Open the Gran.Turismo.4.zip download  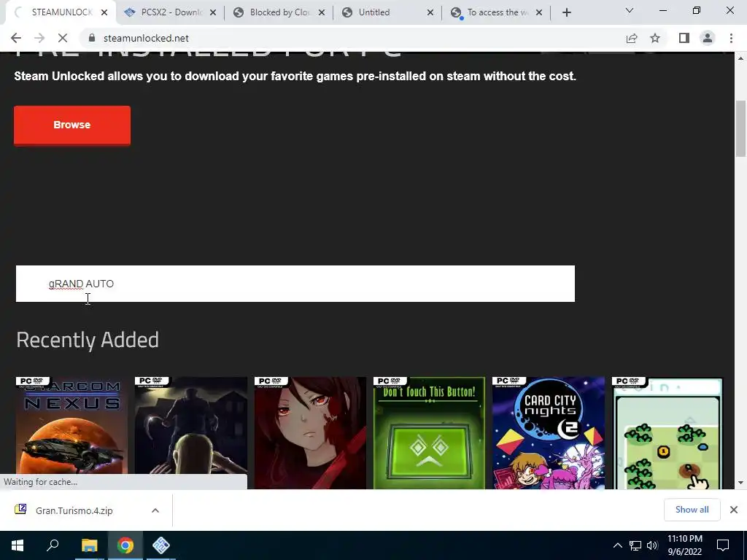point(74,510)
